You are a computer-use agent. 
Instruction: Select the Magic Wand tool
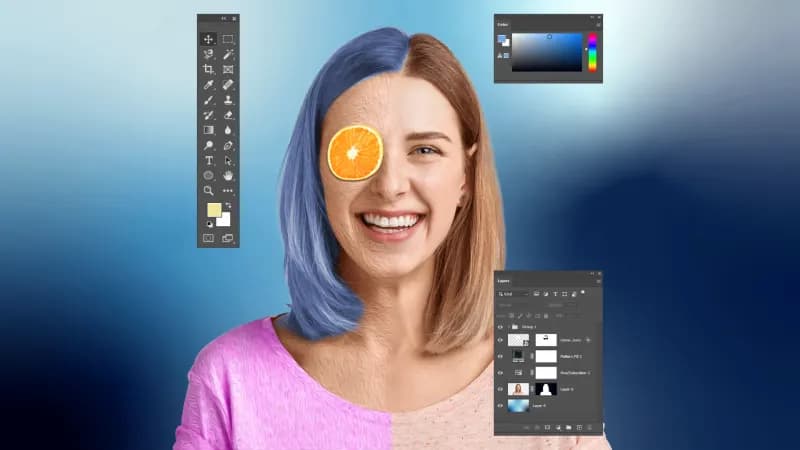click(228, 54)
